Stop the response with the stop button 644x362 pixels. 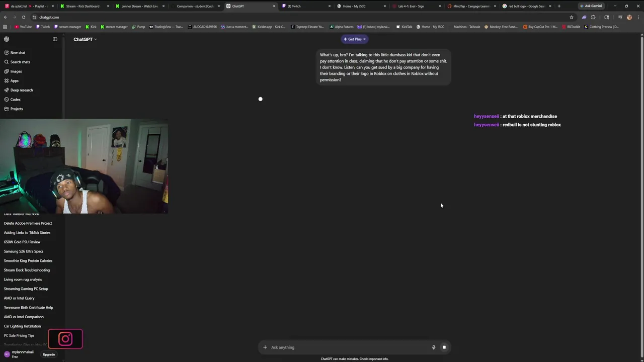coord(444,347)
